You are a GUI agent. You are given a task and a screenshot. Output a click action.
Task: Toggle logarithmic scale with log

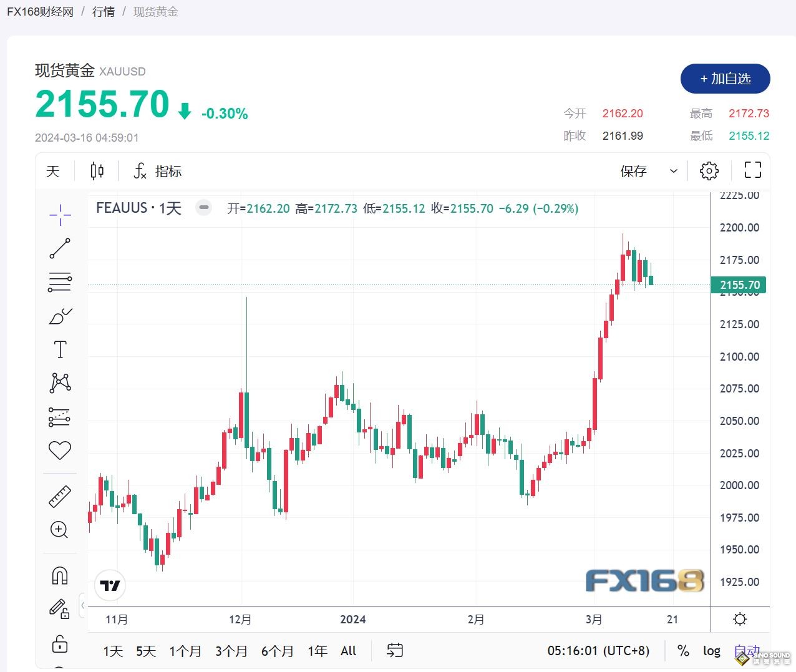pyautogui.click(x=711, y=651)
